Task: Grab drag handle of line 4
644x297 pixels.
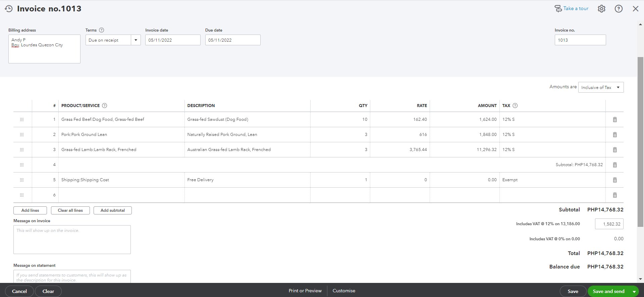Action: (22, 165)
